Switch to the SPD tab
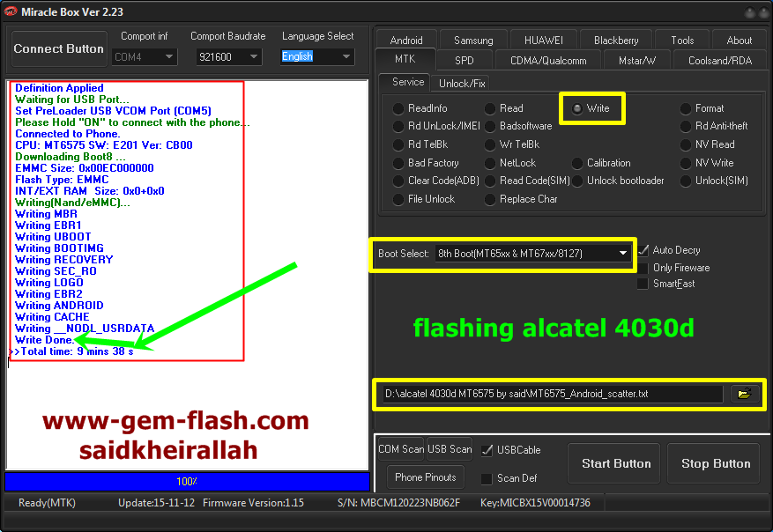Screen dimensions: 773x532 coord(464,60)
